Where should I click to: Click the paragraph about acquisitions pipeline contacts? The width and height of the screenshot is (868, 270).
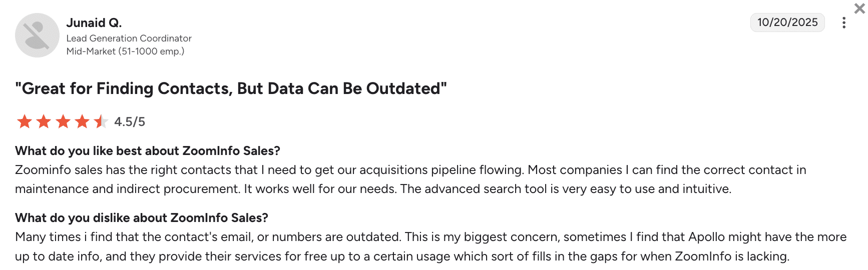410,179
